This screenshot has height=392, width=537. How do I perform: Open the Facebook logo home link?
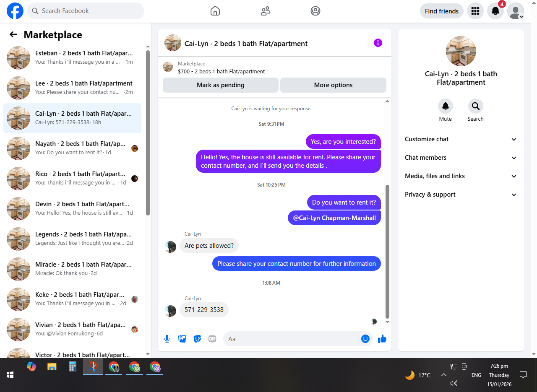tap(15, 11)
